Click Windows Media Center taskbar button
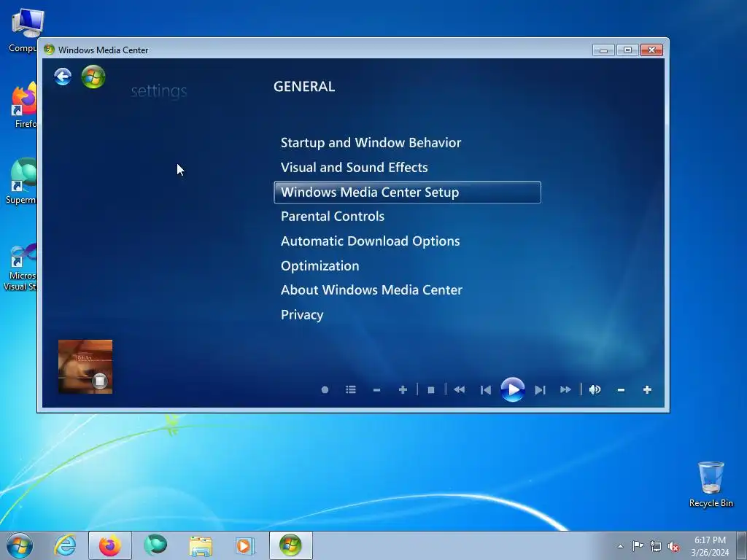 tap(290, 545)
